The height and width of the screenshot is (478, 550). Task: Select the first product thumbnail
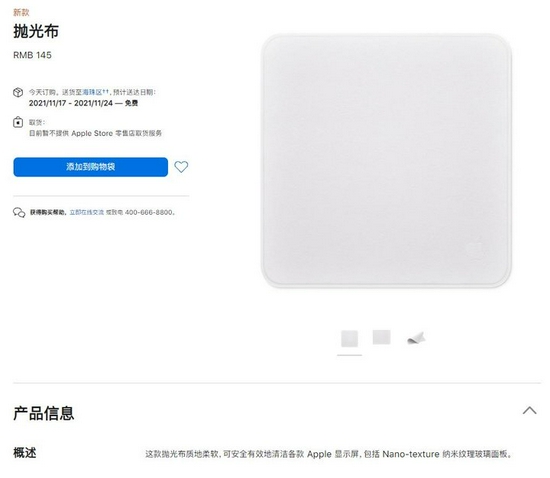tap(349, 338)
